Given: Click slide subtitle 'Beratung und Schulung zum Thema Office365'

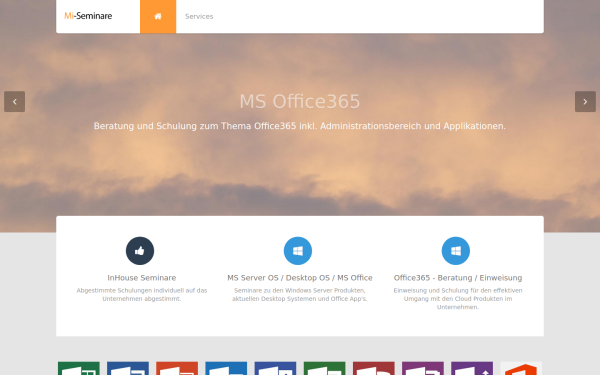Looking at the screenshot, I should [x=300, y=126].
